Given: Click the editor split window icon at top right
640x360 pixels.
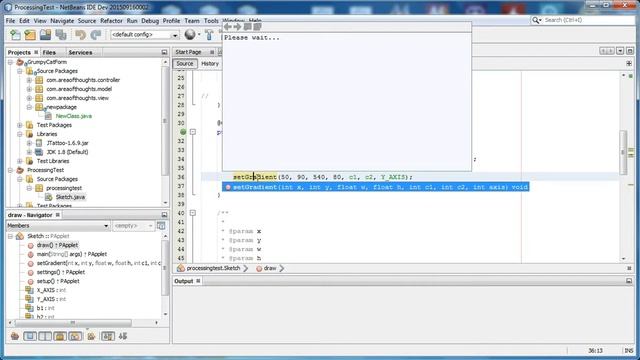Looking at the screenshot, I should [x=629, y=64].
